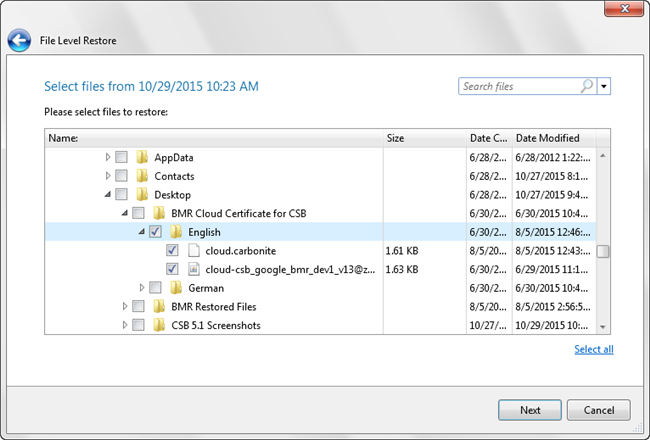Click the vertical scrollbar thumb
Screen dimensions: 650x440
coord(603,251)
